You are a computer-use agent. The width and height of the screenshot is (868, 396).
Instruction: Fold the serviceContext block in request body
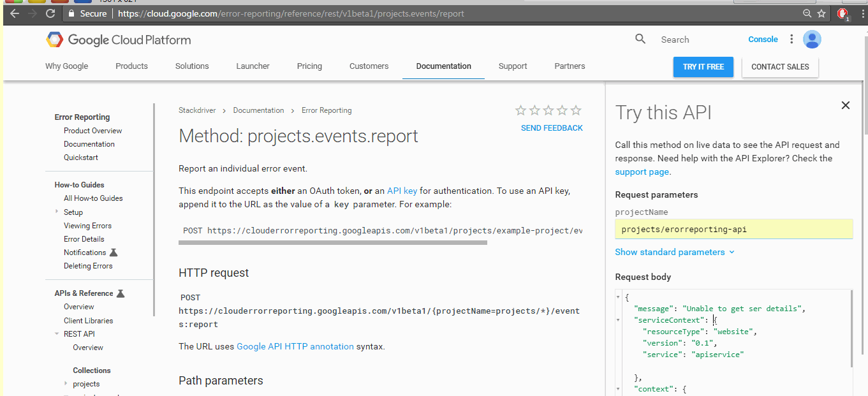point(618,320)
